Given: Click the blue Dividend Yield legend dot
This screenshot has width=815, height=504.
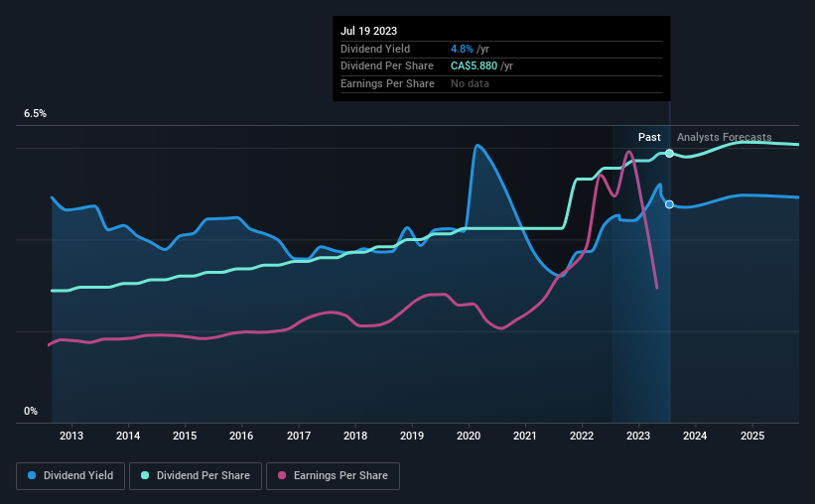Looking at the screenshot, I should [x=32, y=475].
